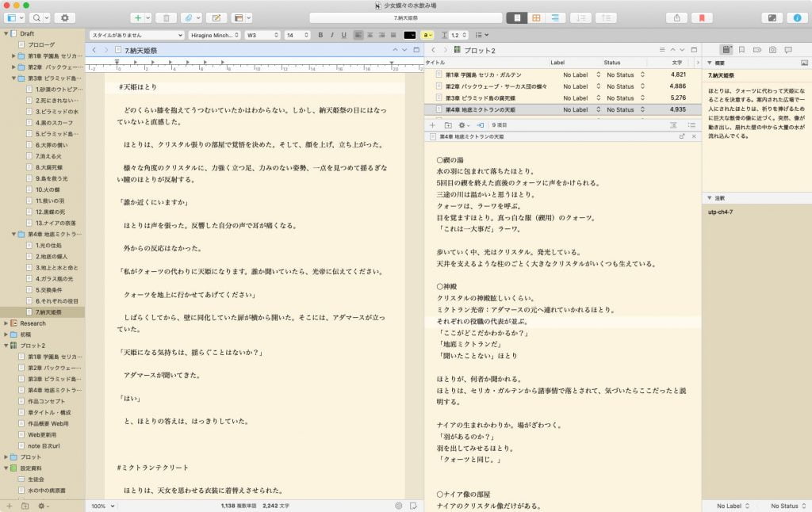Align text right
Viewport: 812px width, 512px height.
(381, 35)
